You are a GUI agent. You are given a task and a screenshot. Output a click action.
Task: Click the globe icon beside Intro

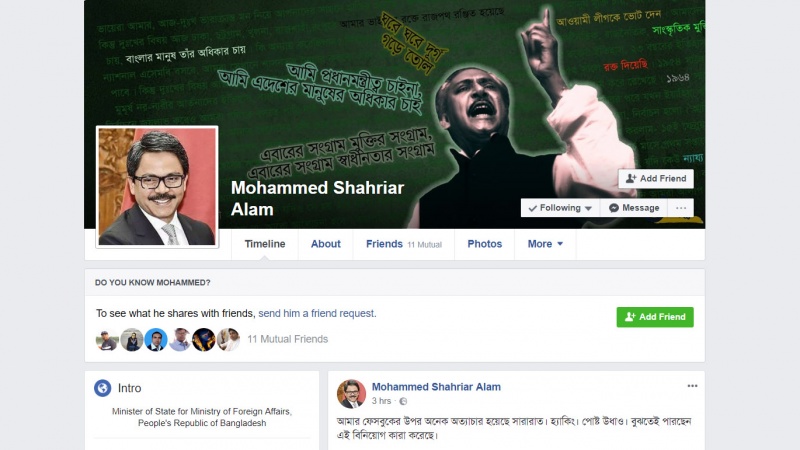coord(103,388)
